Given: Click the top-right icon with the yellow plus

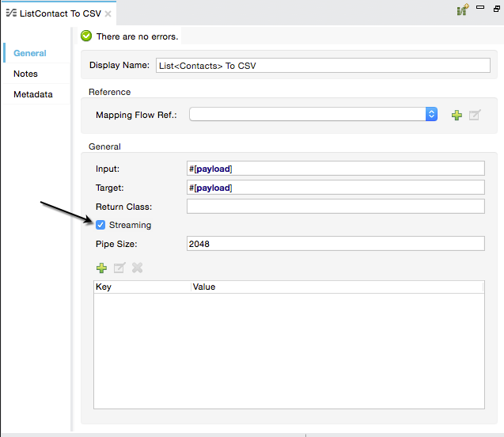Looking at the screenshot, I should [x=462, y=11].
